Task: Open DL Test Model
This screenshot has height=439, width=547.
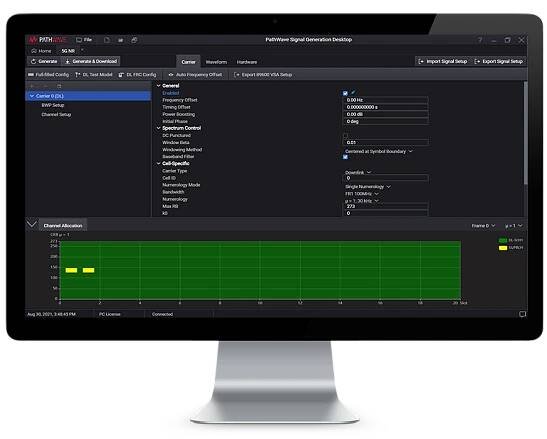Action: (x=94, y=75)
